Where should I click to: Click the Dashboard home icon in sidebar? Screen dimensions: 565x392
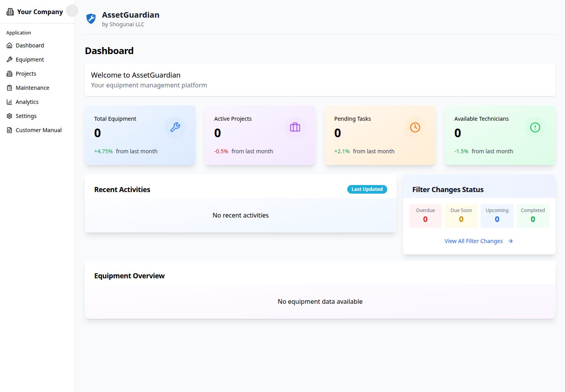9,45
